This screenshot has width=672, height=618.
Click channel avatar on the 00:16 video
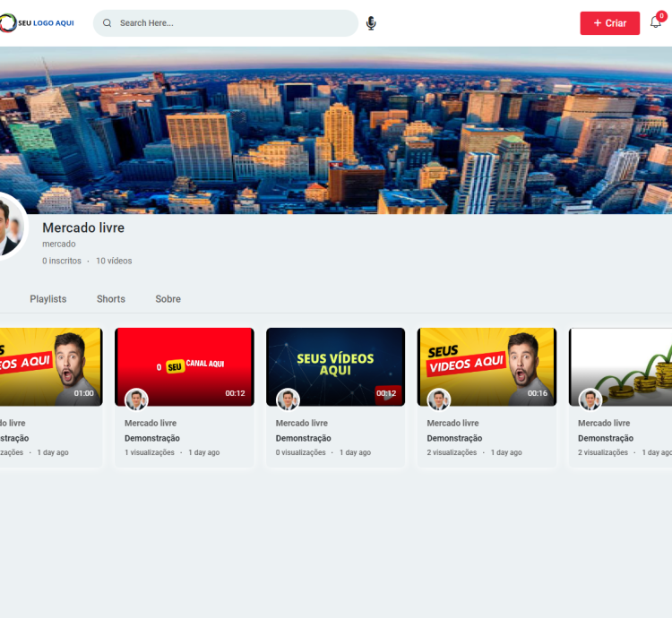coord(439,399)
